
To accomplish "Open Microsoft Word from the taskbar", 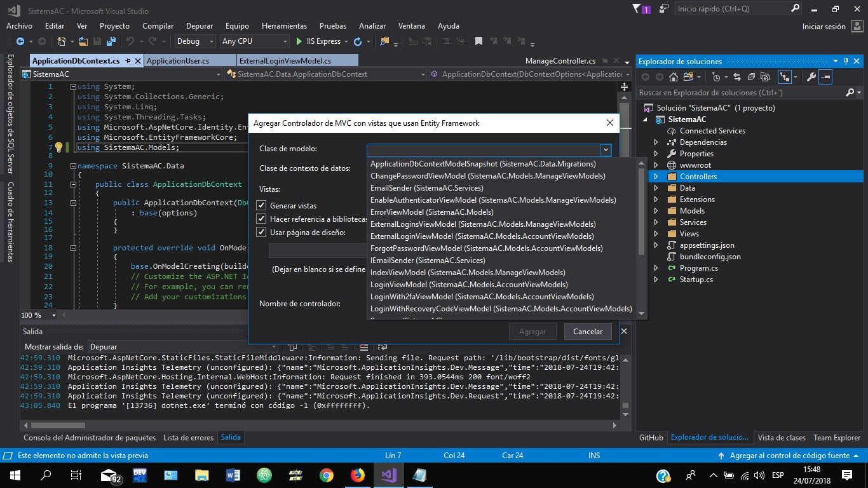I will tap(233, 475).
